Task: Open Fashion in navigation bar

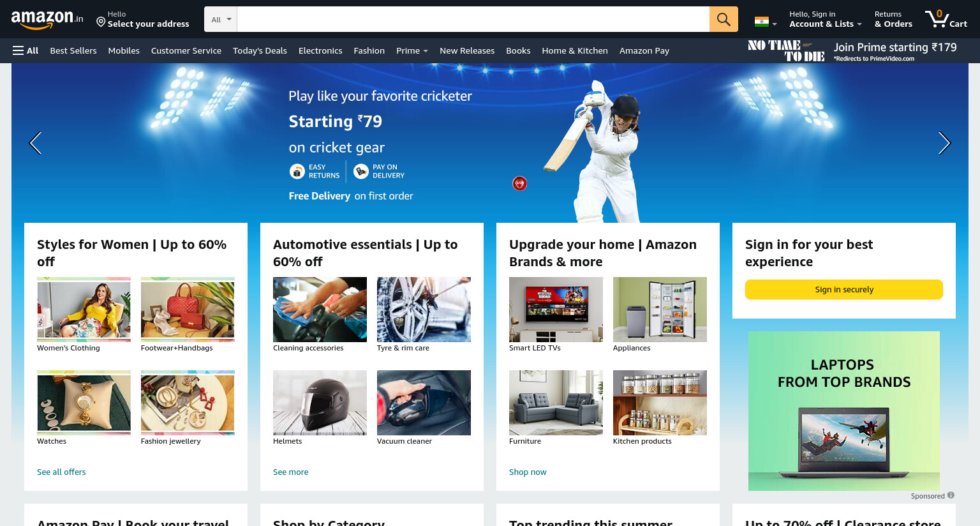Action: point(369,50)
